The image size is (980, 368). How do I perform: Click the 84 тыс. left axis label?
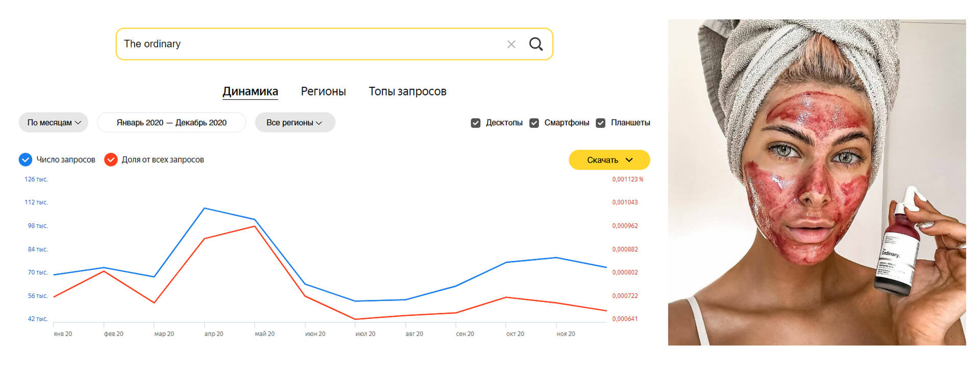pyautogui.click(x=38, y=249)
